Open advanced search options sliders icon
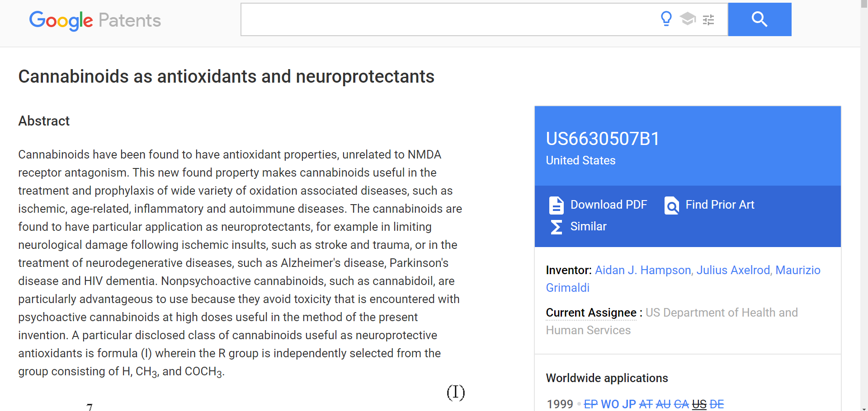Viewport: 868px width, 411px height. (x=708, y=19)
